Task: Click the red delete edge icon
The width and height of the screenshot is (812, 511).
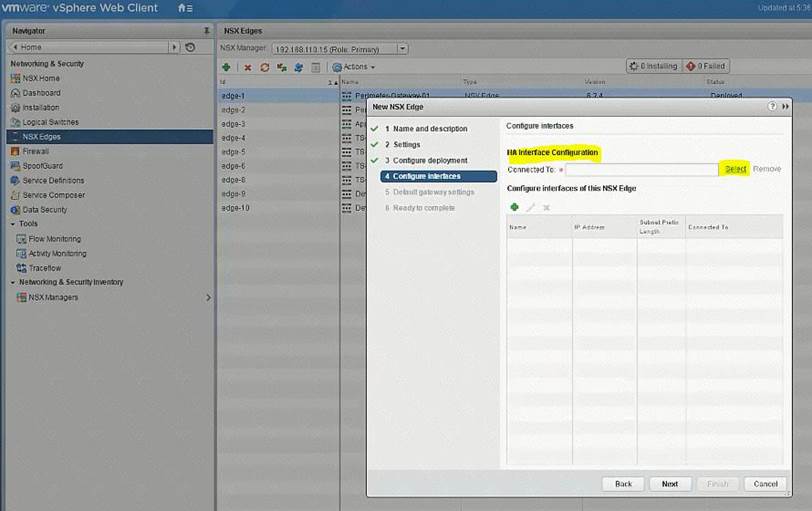Action: pos(247,67)
